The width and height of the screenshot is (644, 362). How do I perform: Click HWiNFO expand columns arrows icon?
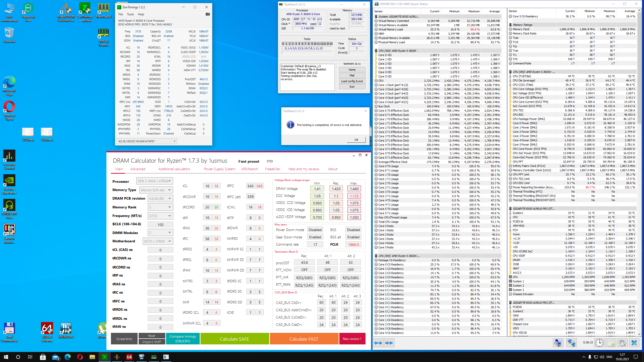378,343
